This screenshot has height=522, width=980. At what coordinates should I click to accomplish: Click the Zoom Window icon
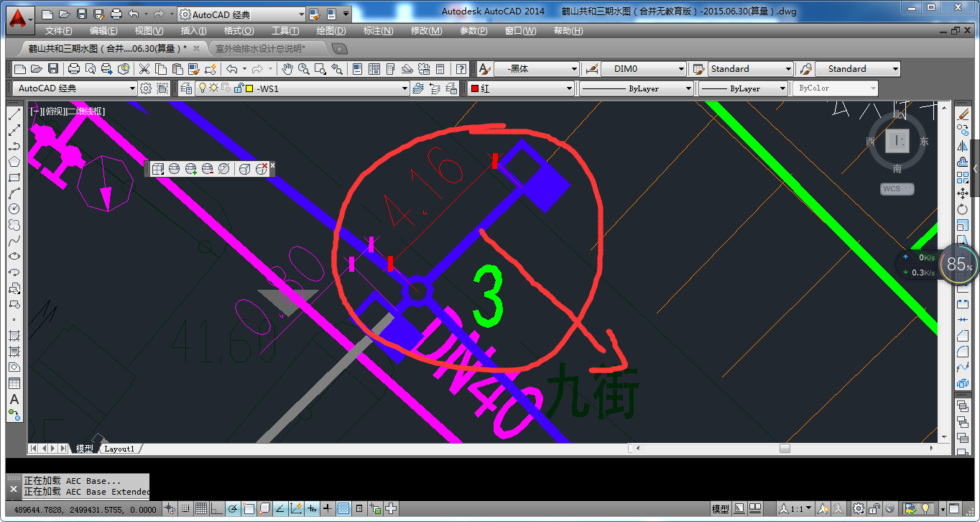tap(320, 69)
